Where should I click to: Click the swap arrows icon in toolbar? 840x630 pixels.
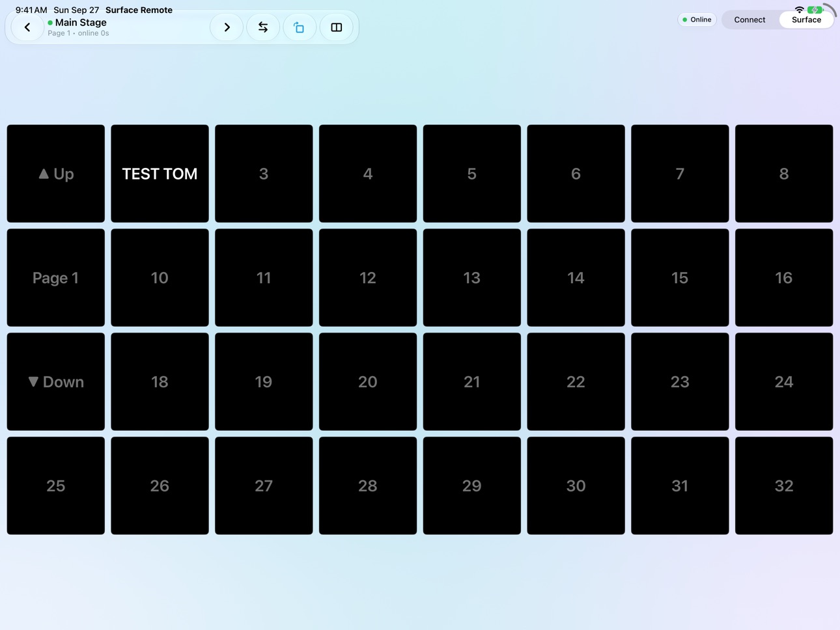click(x=263, y=27)
